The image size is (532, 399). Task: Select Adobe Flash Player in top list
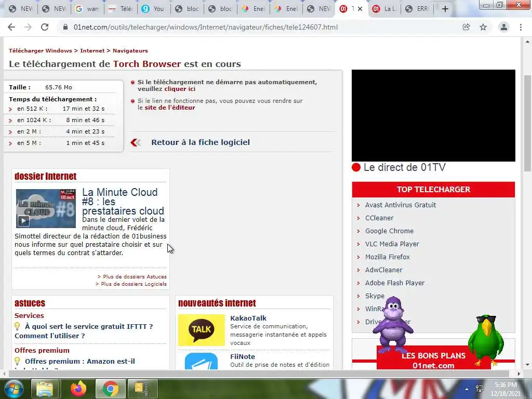pos(395,283)
